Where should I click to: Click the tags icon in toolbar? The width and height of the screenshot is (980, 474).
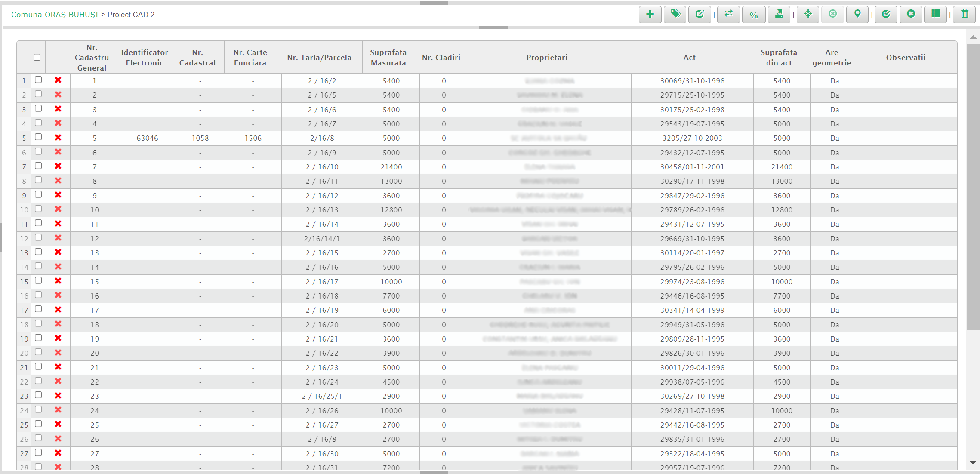(675, 14)
